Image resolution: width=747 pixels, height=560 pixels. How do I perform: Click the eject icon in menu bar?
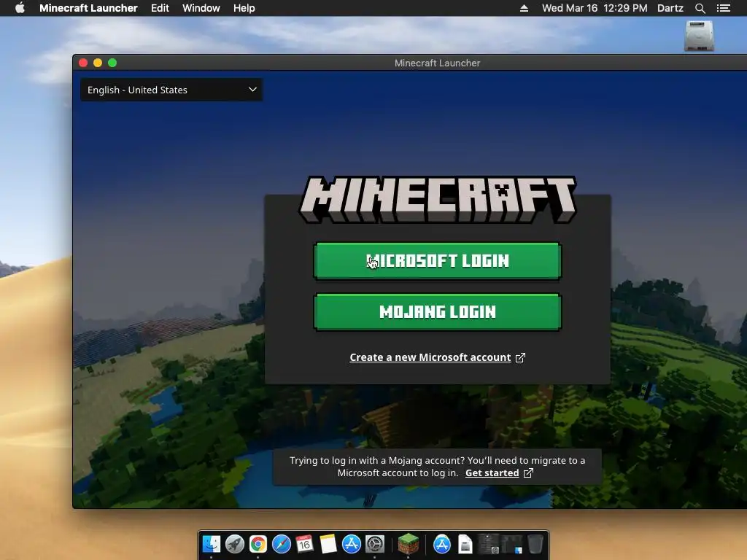coord(524,8)
